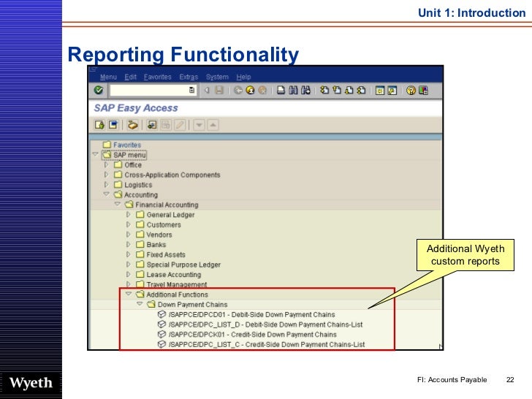Click the Save diskette icon
This screenshot has height=399, width=532.
(x=219, y=91)
